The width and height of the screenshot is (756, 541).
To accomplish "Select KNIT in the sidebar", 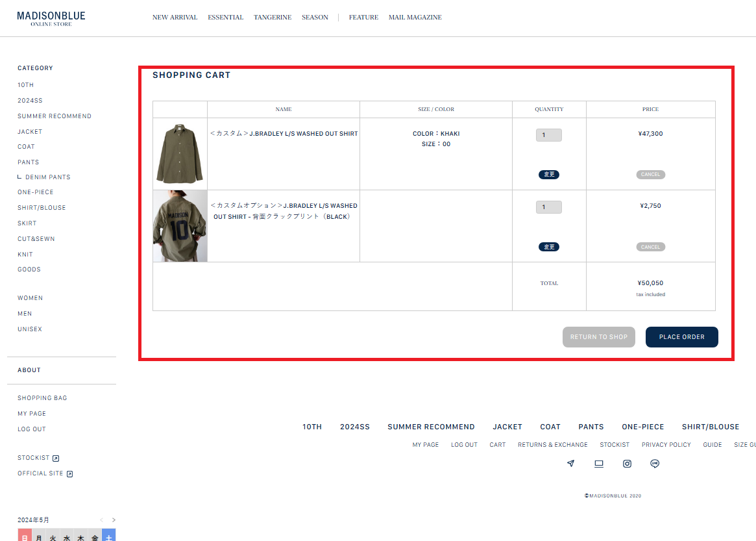I will 25,255.
